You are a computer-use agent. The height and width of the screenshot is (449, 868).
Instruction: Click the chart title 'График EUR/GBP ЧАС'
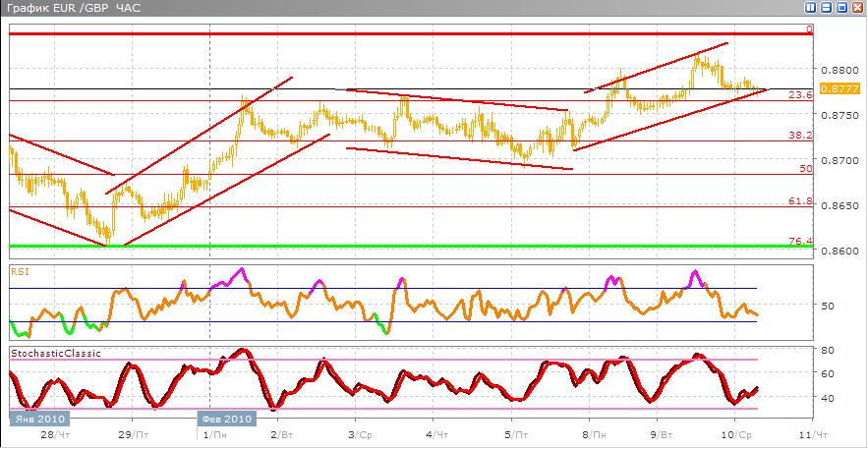[x=60, y=8]
